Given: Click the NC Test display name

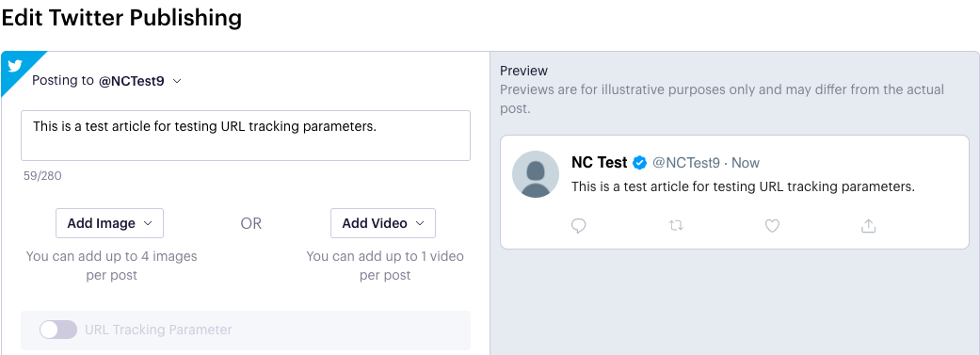Looking at the screenshot, I should coord(600,163).
